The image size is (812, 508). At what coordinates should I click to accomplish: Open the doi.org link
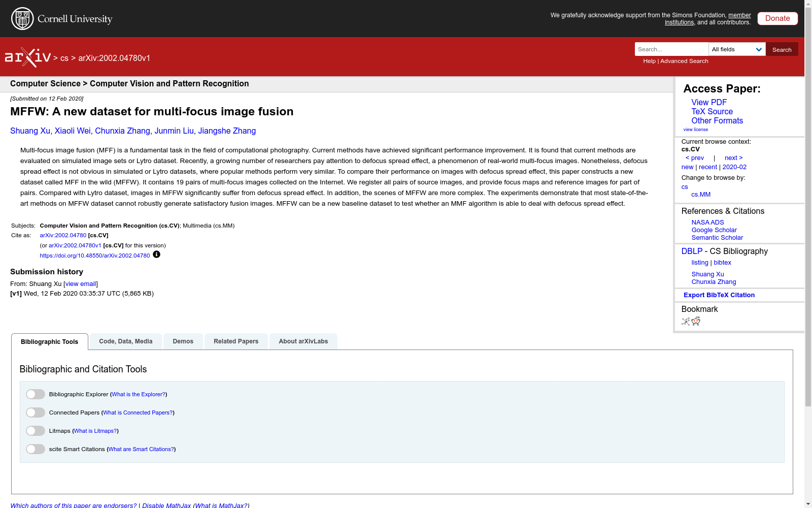click(95, 256)
